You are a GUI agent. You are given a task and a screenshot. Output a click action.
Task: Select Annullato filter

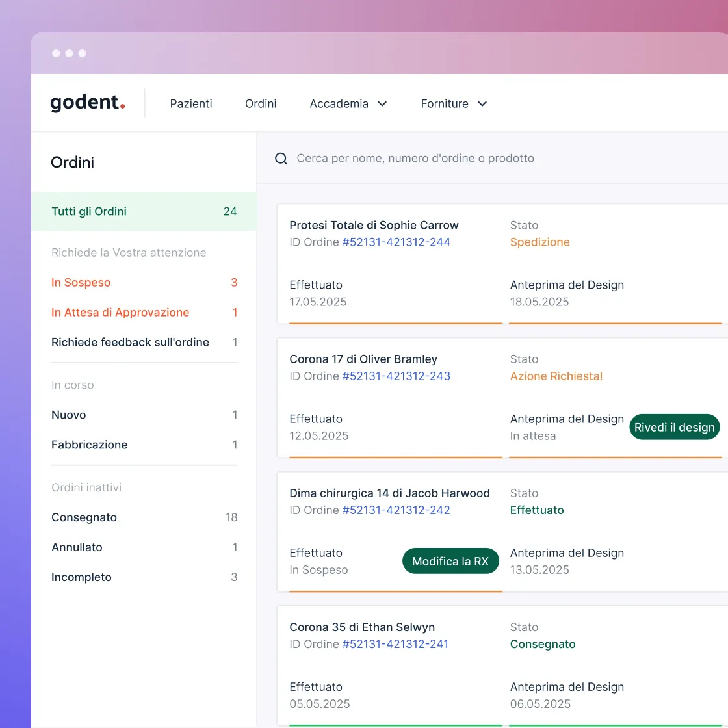pyautogui.click(x=144, y=547)
